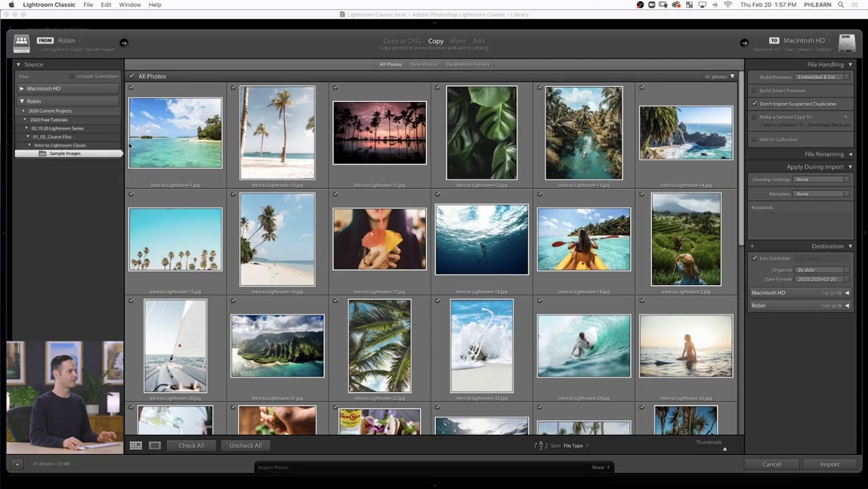The height and width of the screenshot is (489, 868).
Task: Uncheck Don't Import Suspected Duplicates
Action: tap(754, 103)
